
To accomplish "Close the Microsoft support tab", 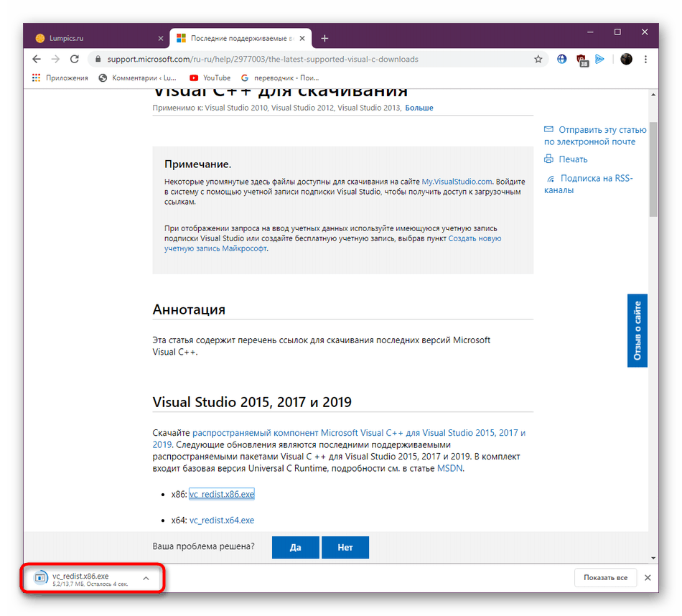I will click(x=302, y=38).
